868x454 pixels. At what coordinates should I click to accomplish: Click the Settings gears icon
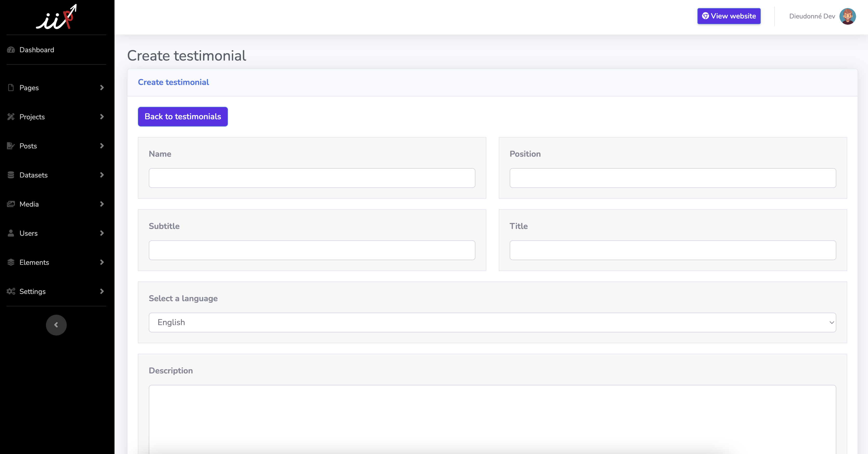pos(11,291)
